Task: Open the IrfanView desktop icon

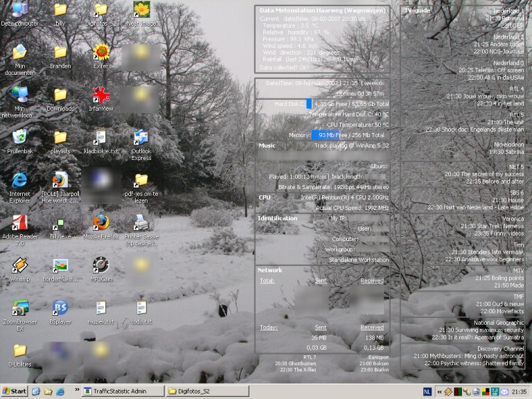Action: tap(101, 95)
